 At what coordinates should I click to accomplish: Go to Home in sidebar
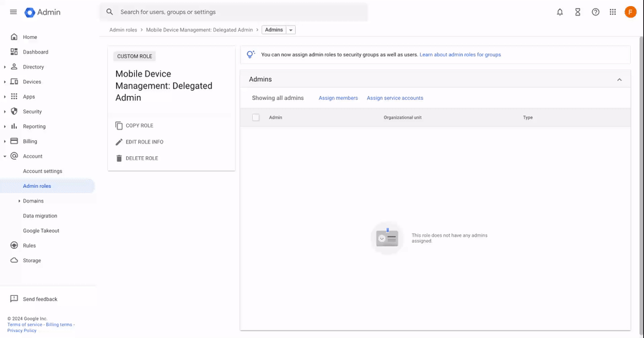[x=30, y=37]
